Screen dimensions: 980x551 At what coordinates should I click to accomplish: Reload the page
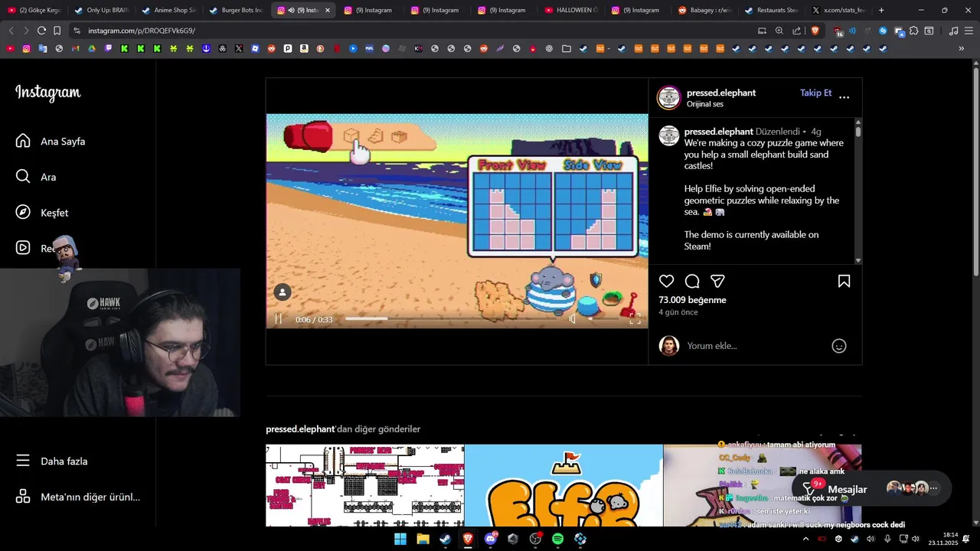click(41, 31)
